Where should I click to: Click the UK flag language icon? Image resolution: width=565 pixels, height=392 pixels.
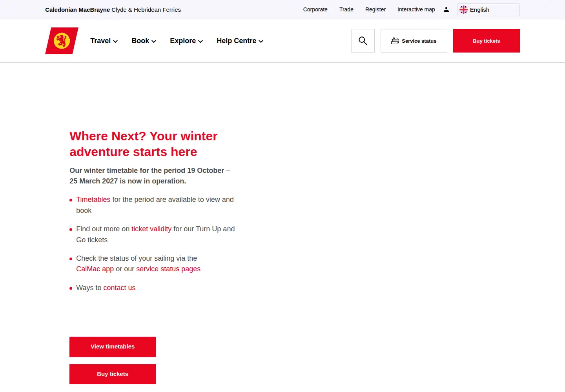pyautogui.click(x=464, y=10)
